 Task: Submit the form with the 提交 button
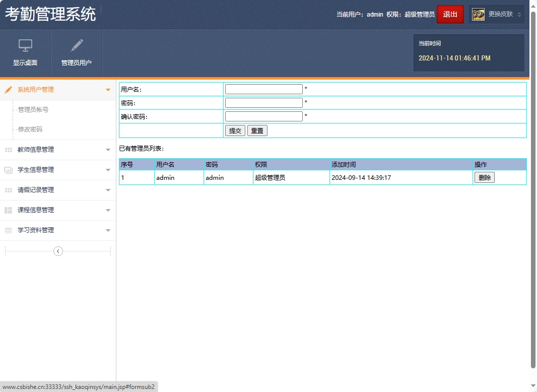[x=235, y=130]
